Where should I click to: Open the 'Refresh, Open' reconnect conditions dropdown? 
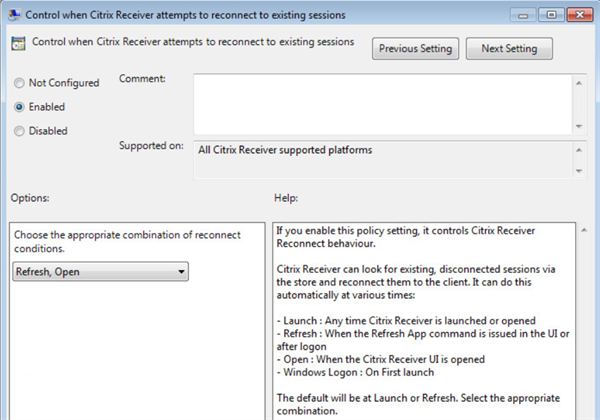(100, 272)
